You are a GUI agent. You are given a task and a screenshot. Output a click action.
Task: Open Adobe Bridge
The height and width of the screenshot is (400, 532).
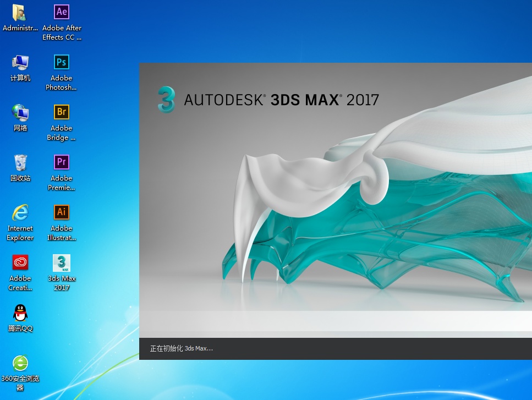(x=61, y=112)
